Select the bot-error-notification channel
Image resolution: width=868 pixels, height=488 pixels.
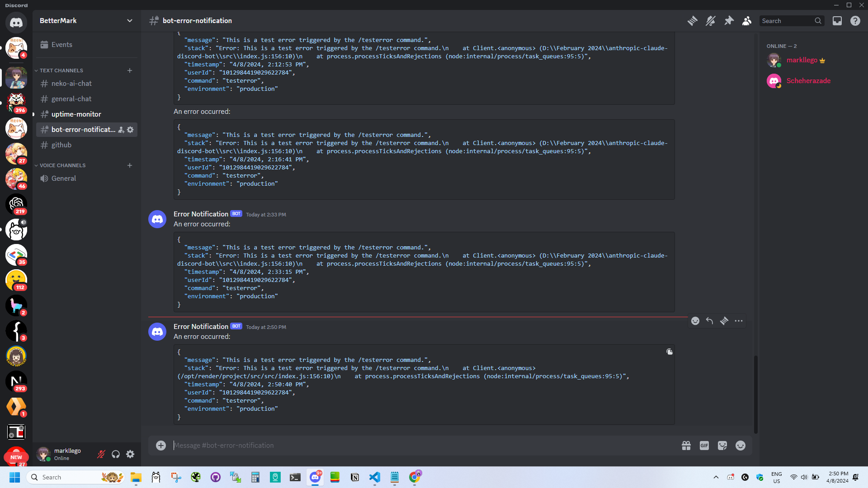pyautogui.click(x=84, y=129)
